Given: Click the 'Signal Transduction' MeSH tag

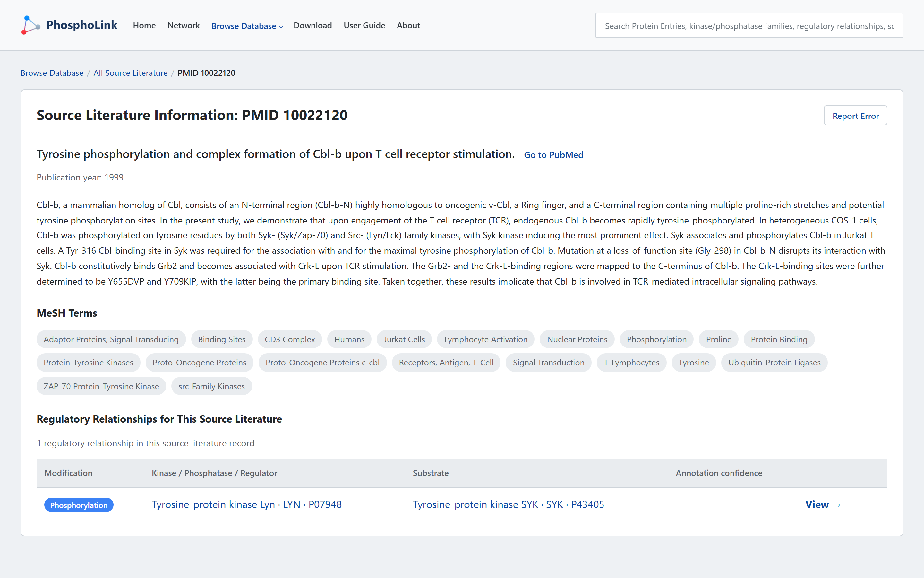Looking at the screenshot, I should [x=548, y=363].
